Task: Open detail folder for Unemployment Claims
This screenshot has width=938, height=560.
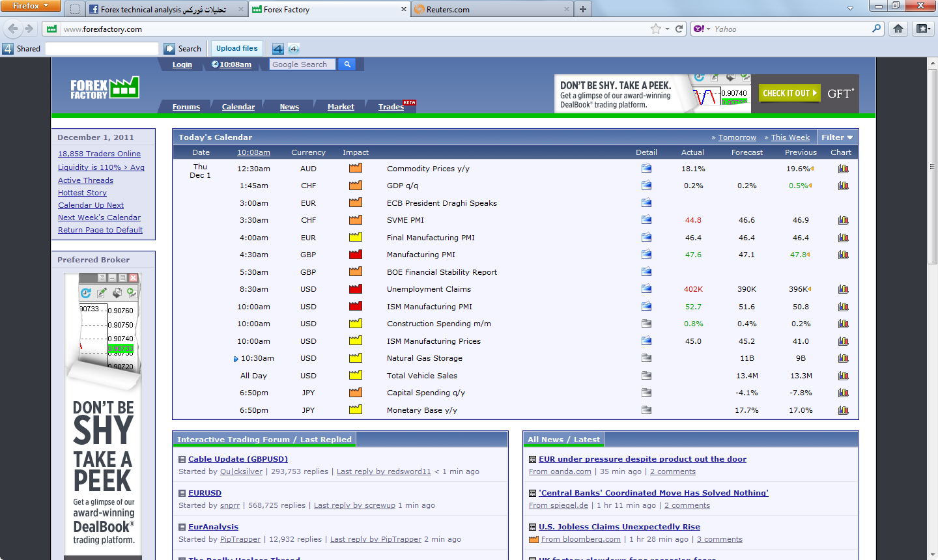Action: pyautogui.click(x=646, y=289)
